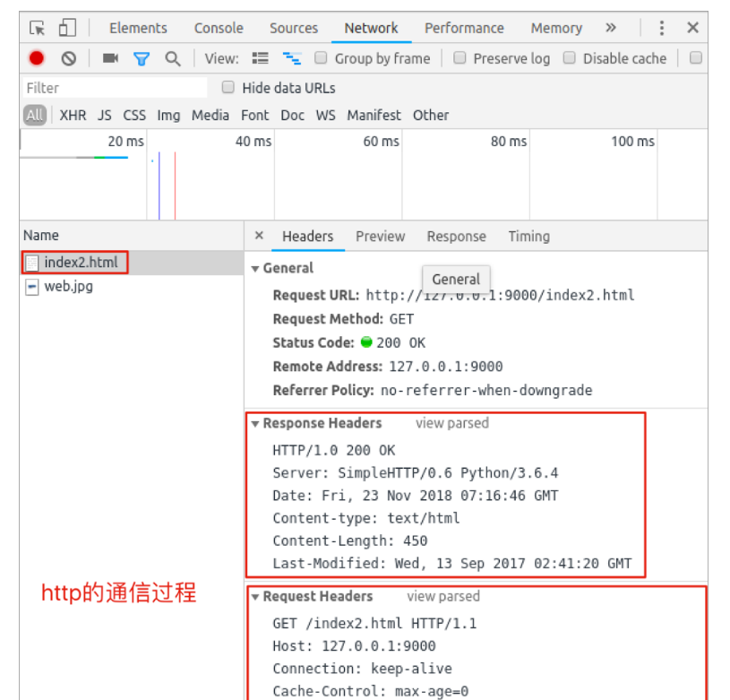This screenshot has height=700, width=730.
Task: Open the Console tab
Action: click(x=219, y=28)
